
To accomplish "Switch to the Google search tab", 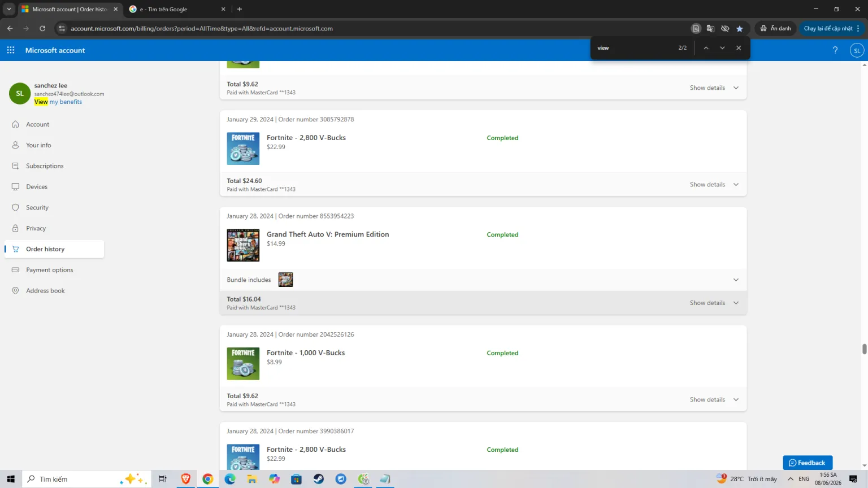I will click(177, 9).
